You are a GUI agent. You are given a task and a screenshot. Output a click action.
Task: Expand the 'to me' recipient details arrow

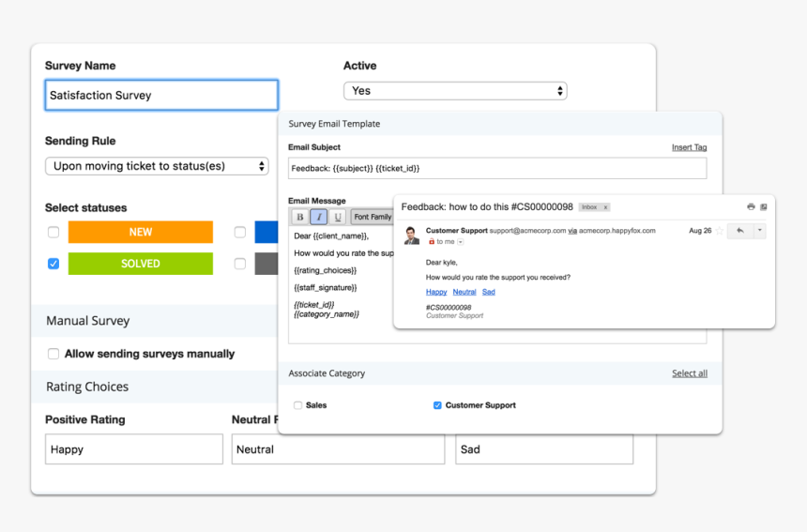click(460, 242)
